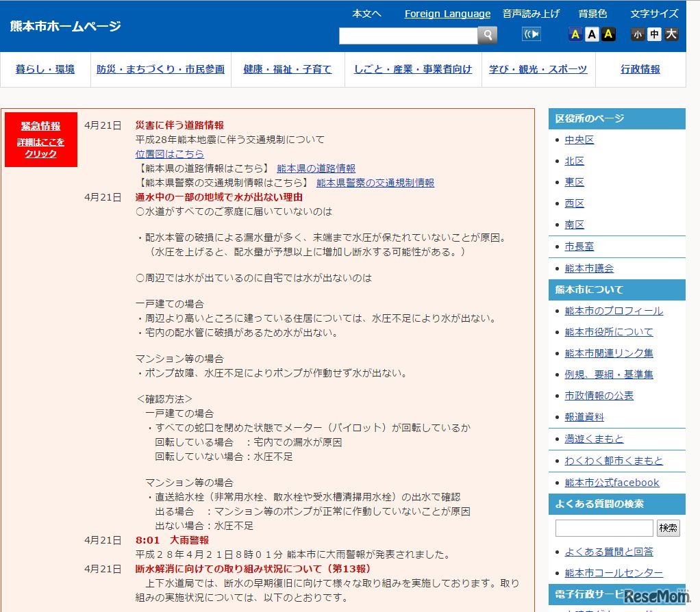This screenshot has height=612, width=700.
Task: Open the 健康・福祉・子育て navigation menu
Action: [288, 69]
